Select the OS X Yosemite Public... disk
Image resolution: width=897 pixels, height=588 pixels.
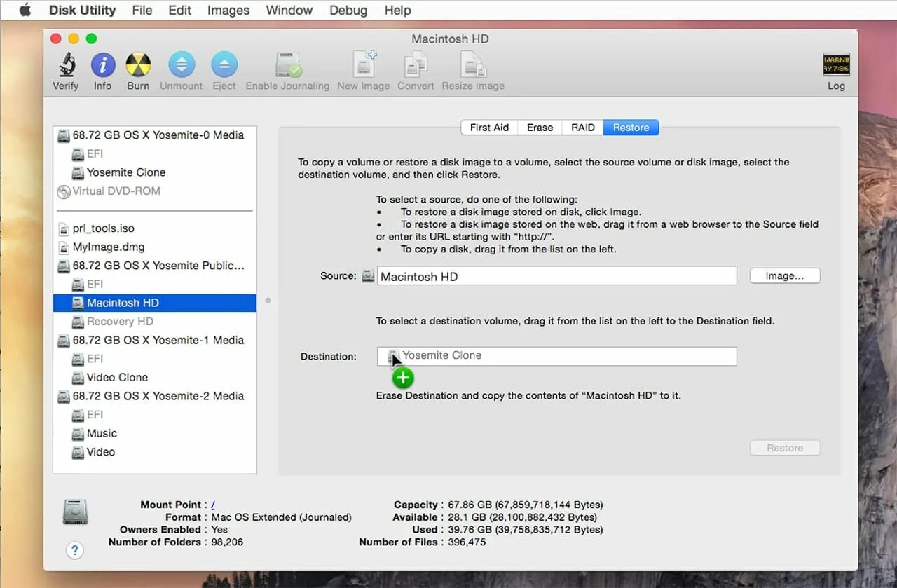155,266
